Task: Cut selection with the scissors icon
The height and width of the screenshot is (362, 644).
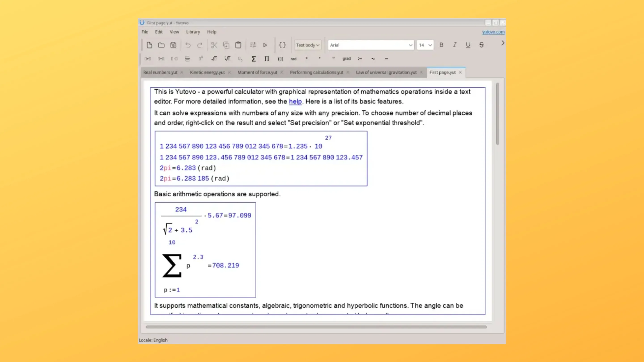Action: pos(214,45)
